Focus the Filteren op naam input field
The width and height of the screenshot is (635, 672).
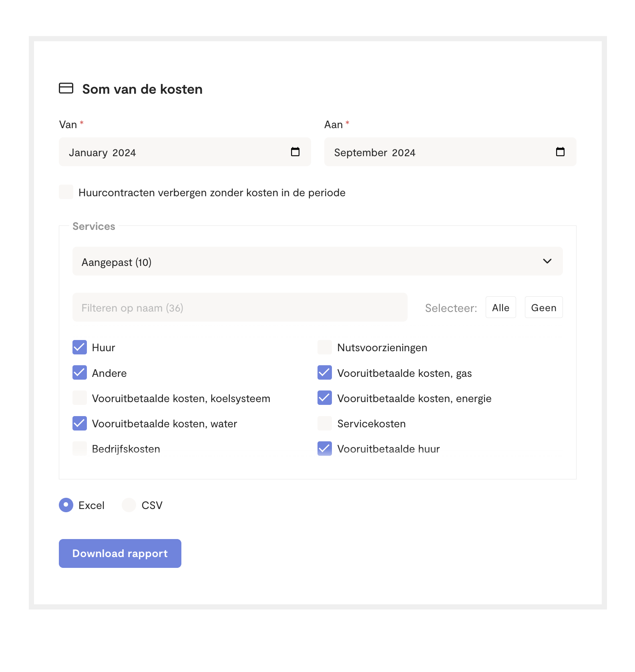click(x=240, y=307)
